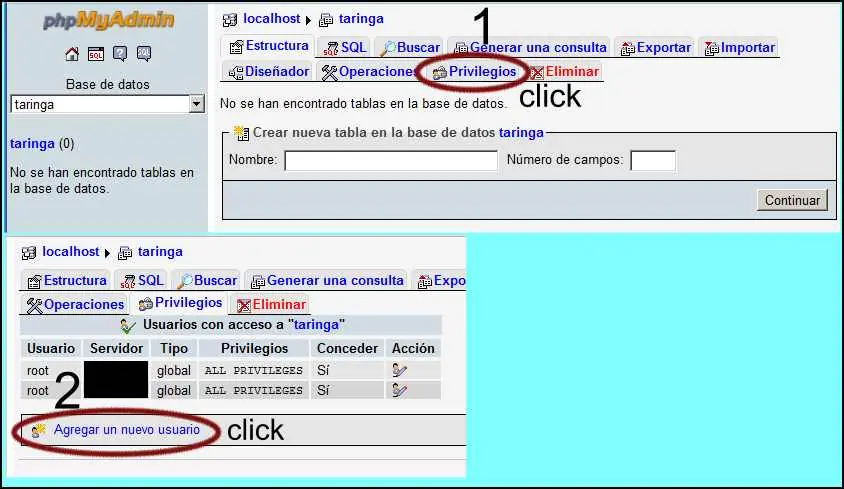
Task: Open the Estructura tab in top panel
Action: 269,46
